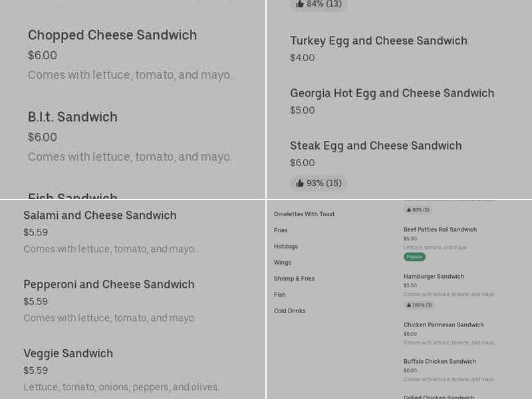Select the Fries category in the sidebar
This screenshot has width=532, height=399.
point(281,230)
